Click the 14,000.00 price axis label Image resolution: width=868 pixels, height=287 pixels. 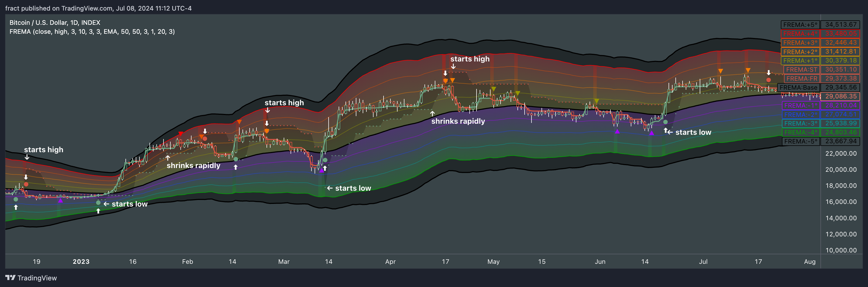click(841, 218)
